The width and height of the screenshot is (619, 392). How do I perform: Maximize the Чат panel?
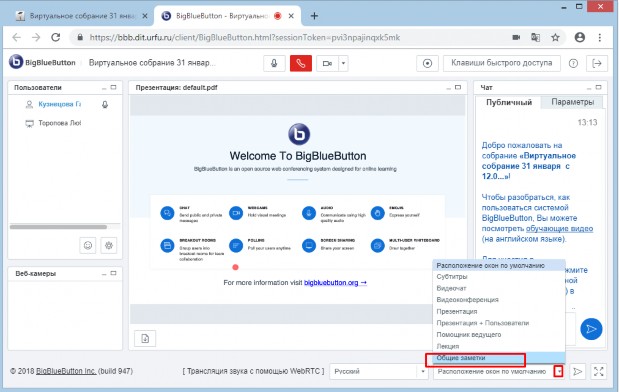point(598,87)
